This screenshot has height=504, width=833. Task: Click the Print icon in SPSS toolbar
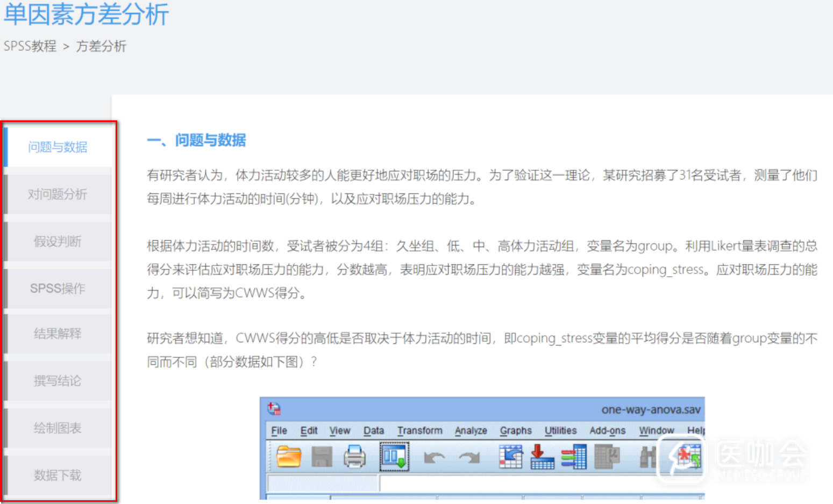click(x=354, y=457)
